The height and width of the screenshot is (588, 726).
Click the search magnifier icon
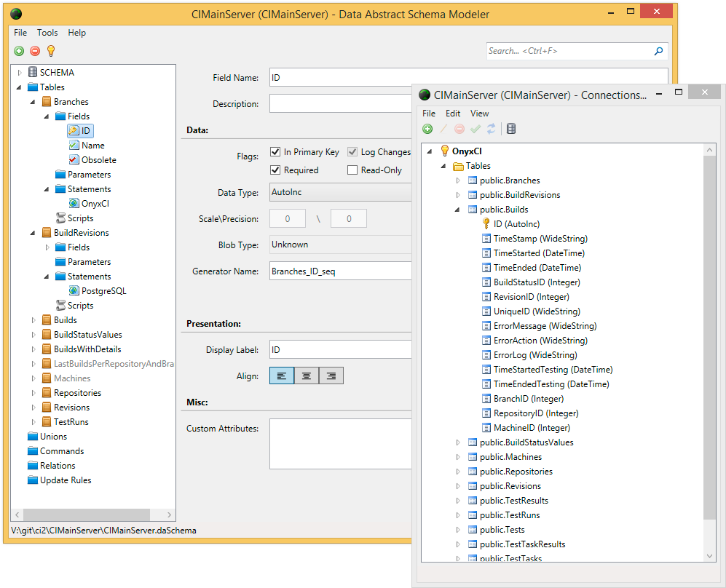click(x=658, y=51)
